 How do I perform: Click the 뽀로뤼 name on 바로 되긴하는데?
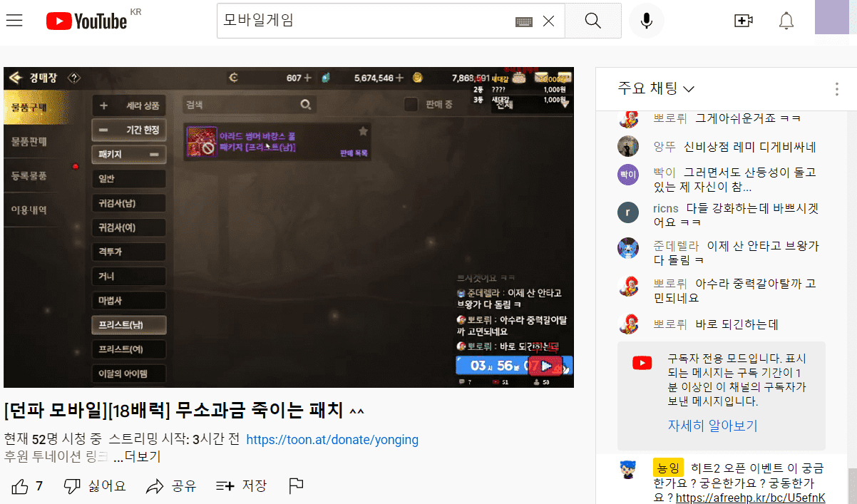click(x=670, y=324)
